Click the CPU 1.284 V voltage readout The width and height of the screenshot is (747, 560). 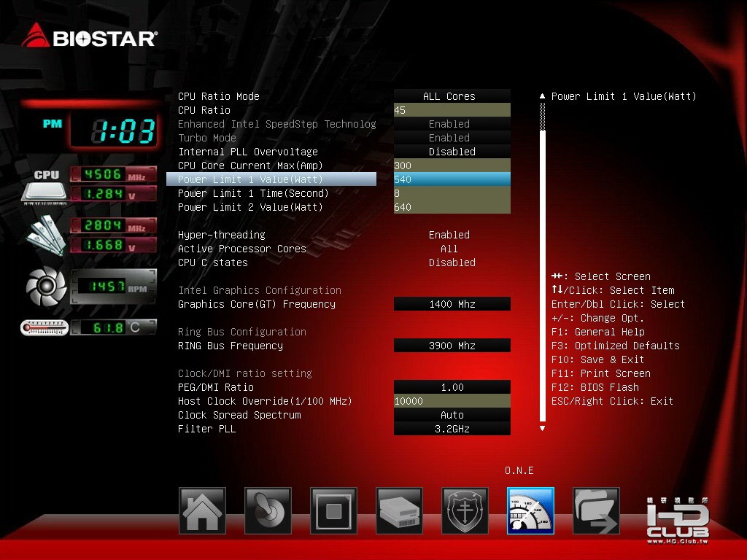tap(113, 194)
